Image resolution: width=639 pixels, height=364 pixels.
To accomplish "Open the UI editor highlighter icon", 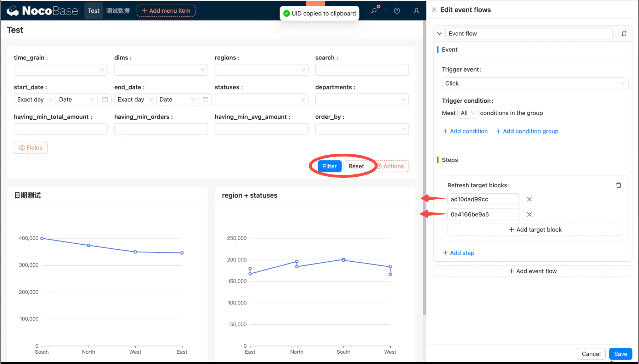I will [x=374, y=11].
